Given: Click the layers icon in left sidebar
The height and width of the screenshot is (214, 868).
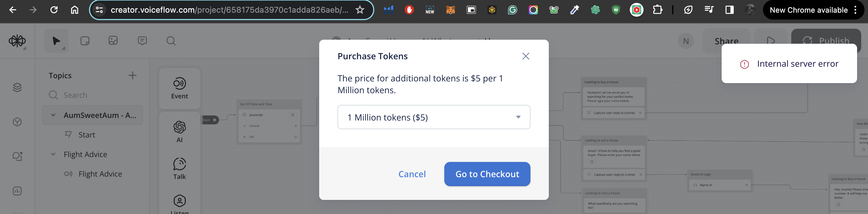Looking at the screenshot, I should [17, 87].
